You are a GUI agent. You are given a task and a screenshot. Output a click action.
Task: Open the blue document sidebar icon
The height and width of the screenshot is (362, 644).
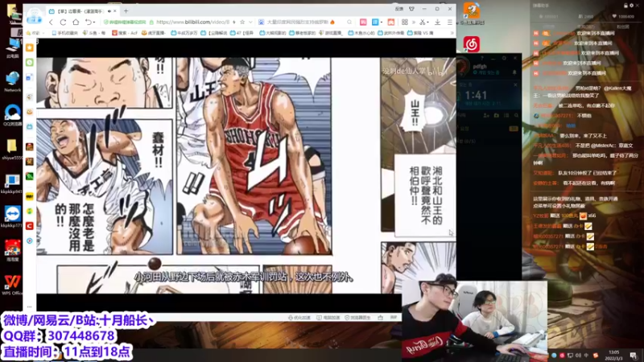[30, 77]
